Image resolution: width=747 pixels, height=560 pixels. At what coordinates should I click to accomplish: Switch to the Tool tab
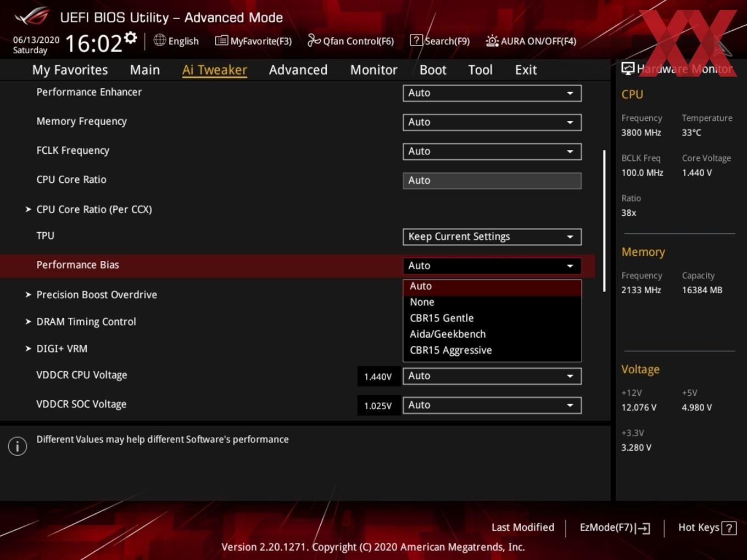pyautogui.click(x=480, y=70)
